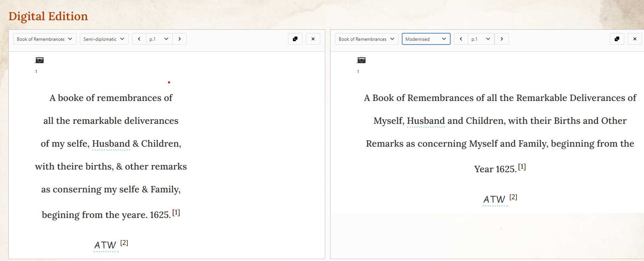This screenshot has height=261, width=644.
Task: Duplicate the right panel with copy icon
Action: tap(617, 39)
